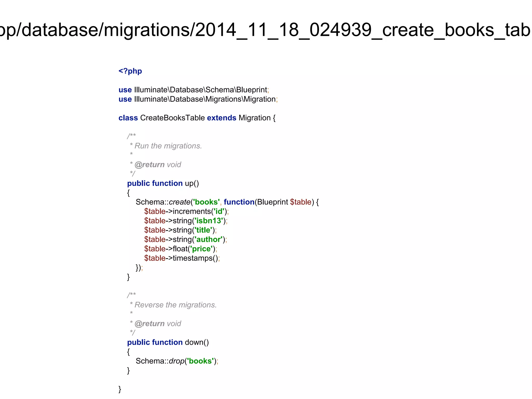This screenshot has height=399, width=532.
Task: Click the '$table->timestamps();' line
Action: (182, 258)
